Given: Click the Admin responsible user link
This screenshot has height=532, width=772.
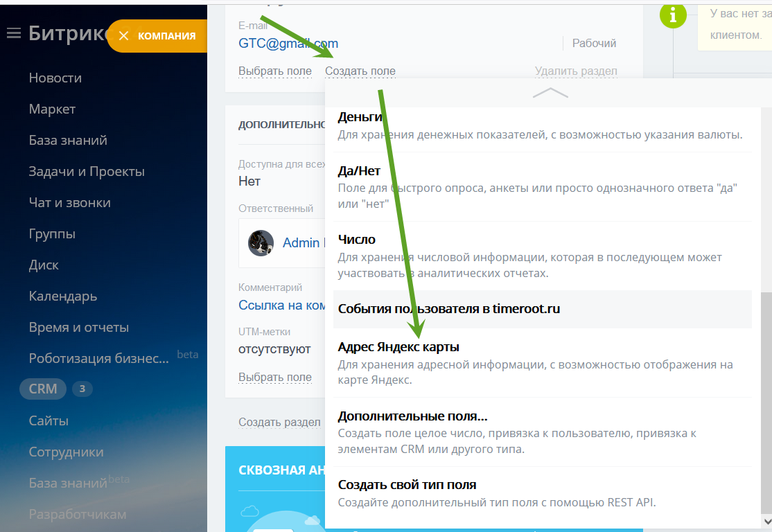Looking at the screenshot, I should 303,242.
